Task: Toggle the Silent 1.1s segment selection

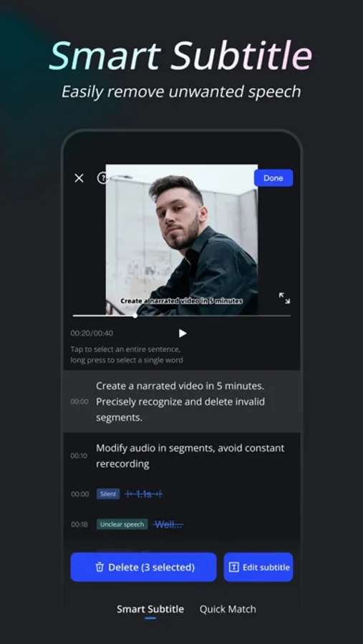Action: (144, 494)
